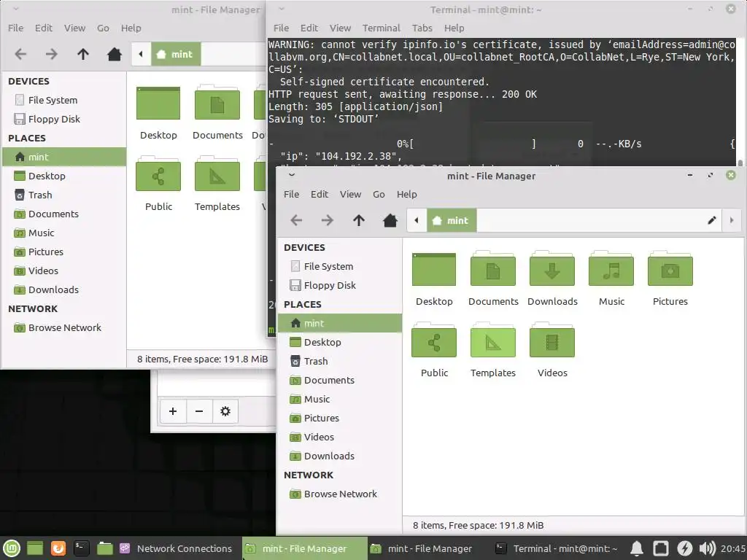
Task: Select Downloads in front File Manager sidebar
Action: click(x=340, y=456)
